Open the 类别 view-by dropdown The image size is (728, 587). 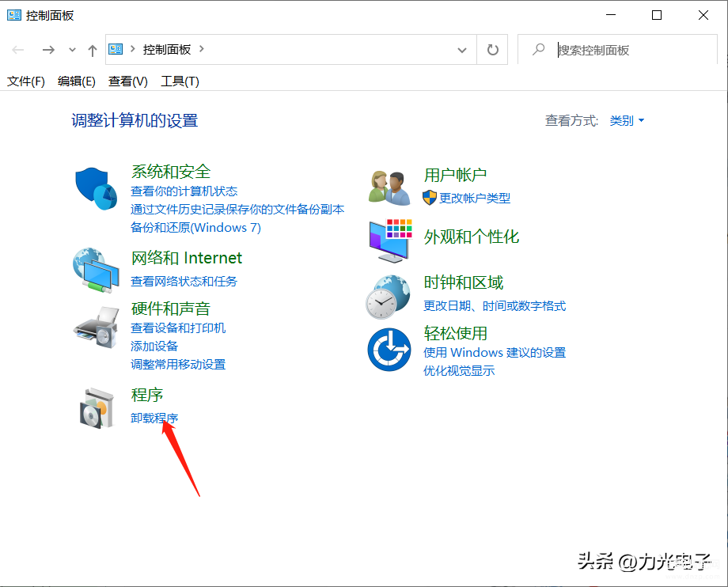click(x=627, y=121)
